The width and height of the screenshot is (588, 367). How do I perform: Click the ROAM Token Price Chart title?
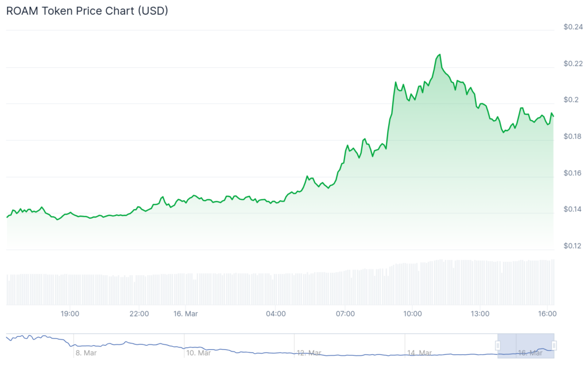point(87,11)
